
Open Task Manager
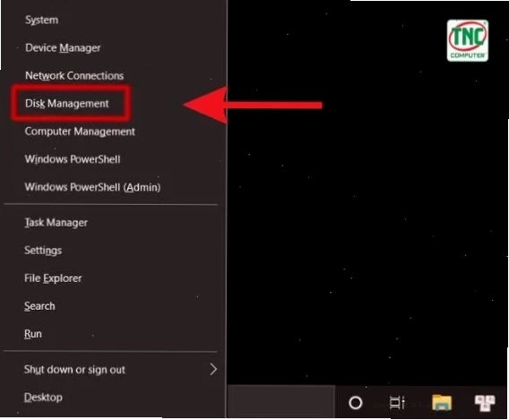pos(56,222)
